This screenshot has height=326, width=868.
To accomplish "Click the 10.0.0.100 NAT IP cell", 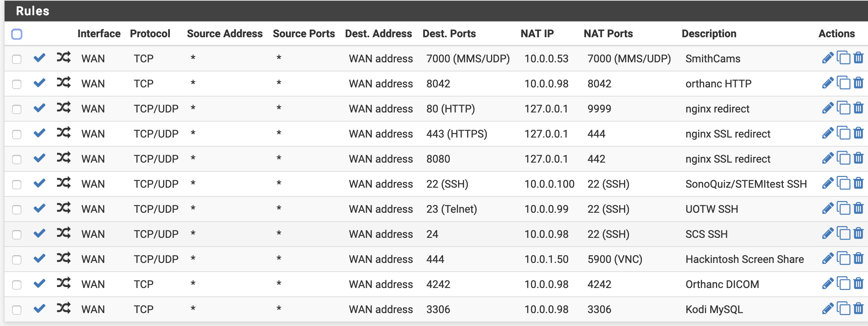I will click(x=549, y=184).
